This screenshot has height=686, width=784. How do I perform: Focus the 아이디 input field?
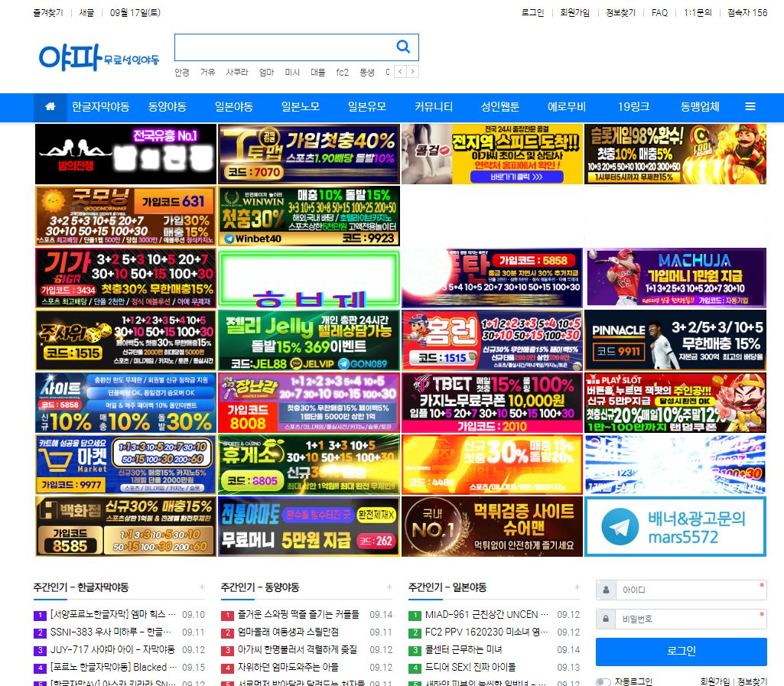point(688,590)
